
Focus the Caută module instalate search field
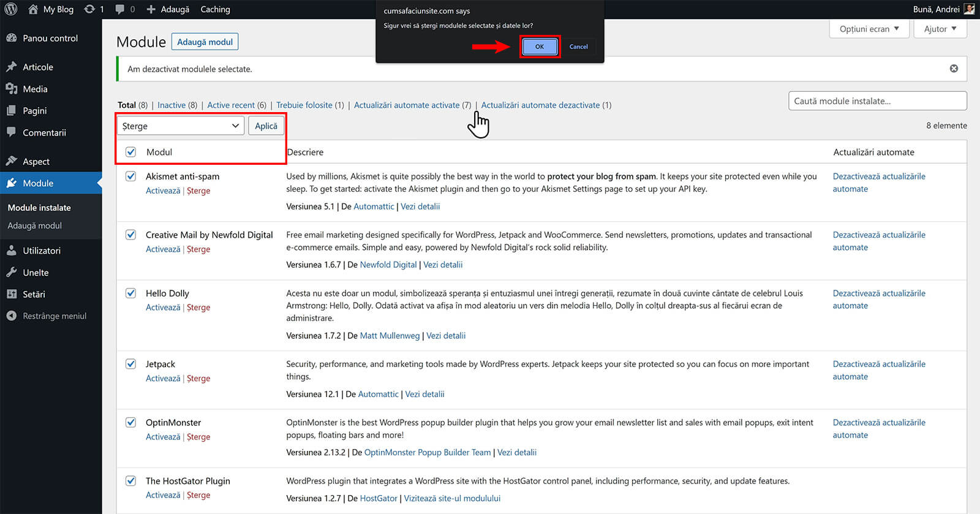click(x=877, y=101)
